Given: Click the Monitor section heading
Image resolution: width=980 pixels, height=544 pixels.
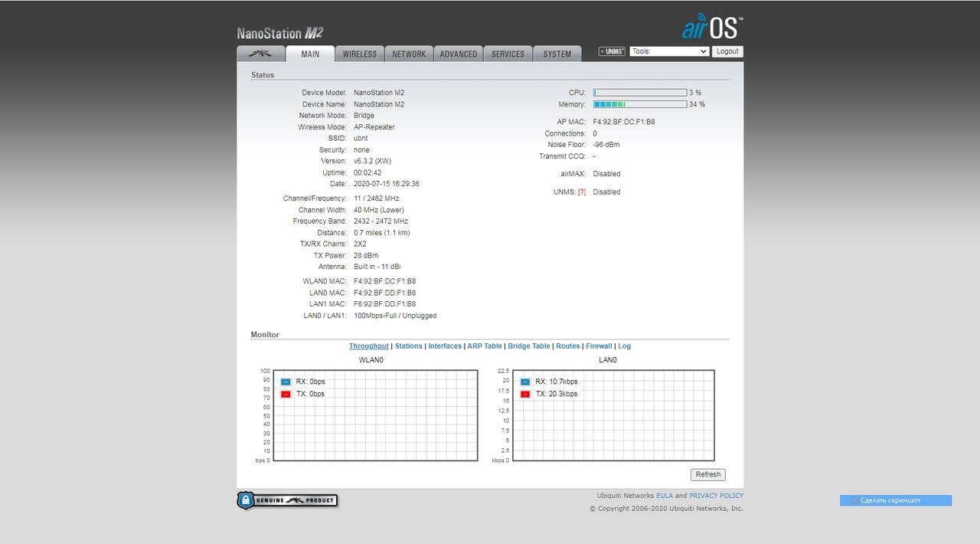Looking at the screenshot, I should click(x=265, y=335).
